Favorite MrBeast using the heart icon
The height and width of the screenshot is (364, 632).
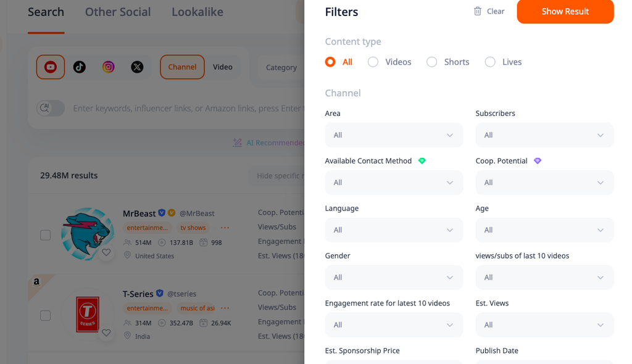pos(106,252)
